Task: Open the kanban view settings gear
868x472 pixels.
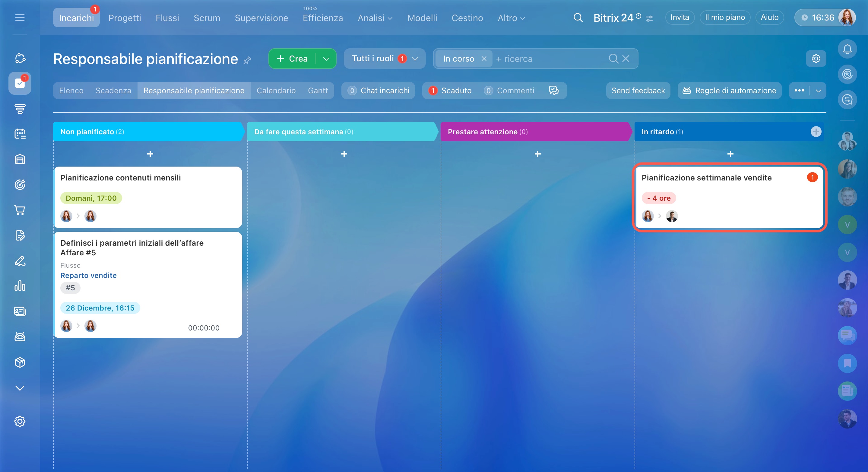Action: (816, 59)
